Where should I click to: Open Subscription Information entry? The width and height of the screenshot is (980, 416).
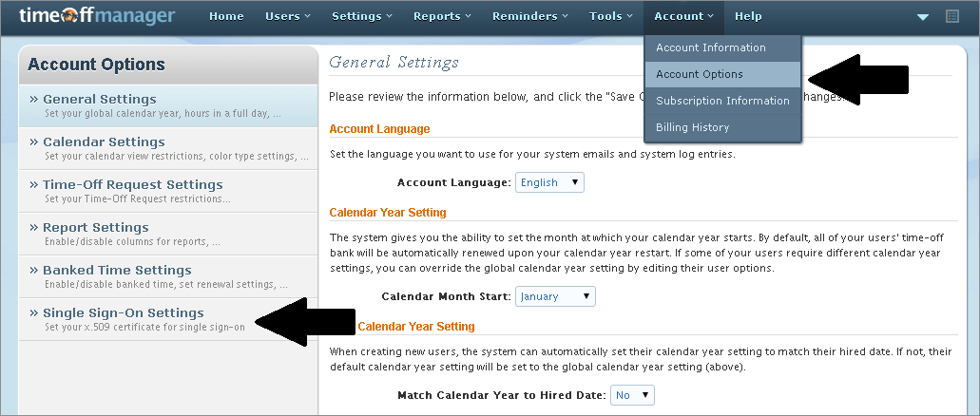click(x=722, y=101)
